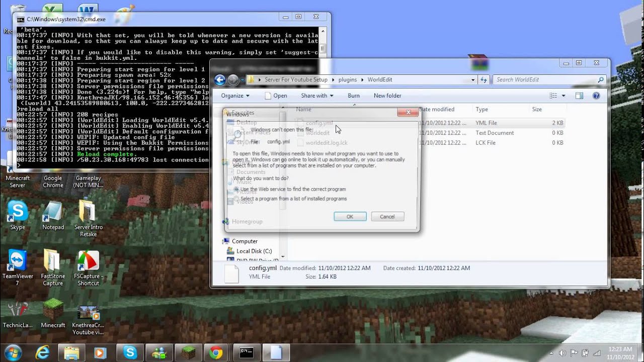
Task: Click Open in Explorer toolbar
Action: (276, 96)
